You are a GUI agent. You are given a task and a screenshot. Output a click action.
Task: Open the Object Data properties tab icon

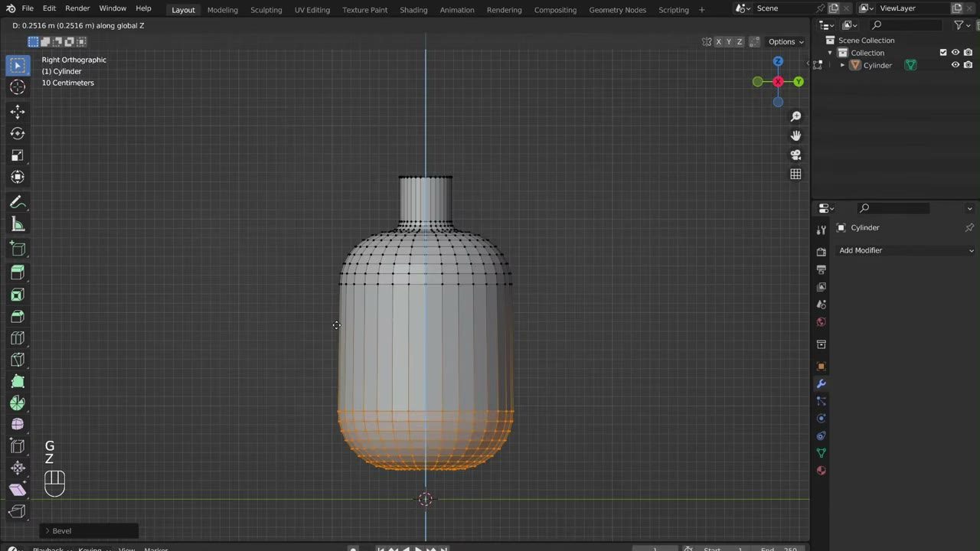click(822, 453)
